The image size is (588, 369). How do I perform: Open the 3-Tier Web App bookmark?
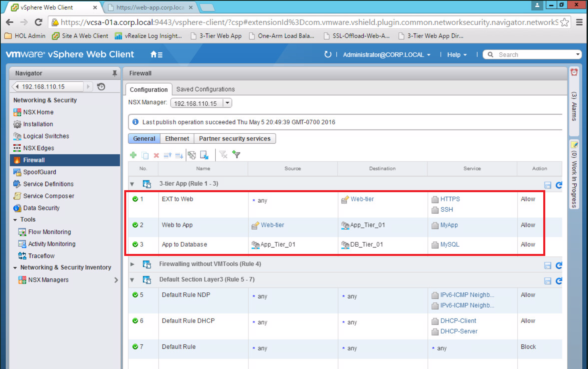tap(216, 36)
